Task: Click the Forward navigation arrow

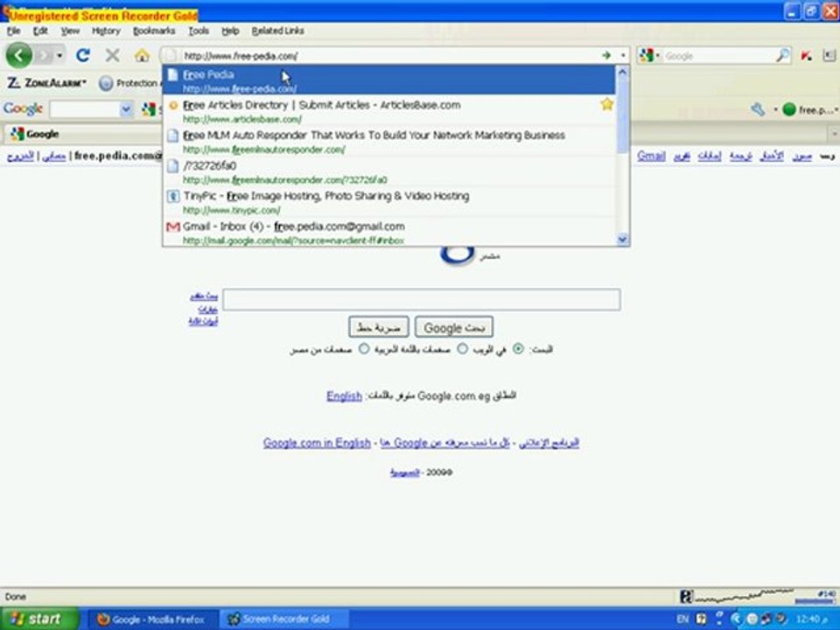Action: (x=44, y=55)
